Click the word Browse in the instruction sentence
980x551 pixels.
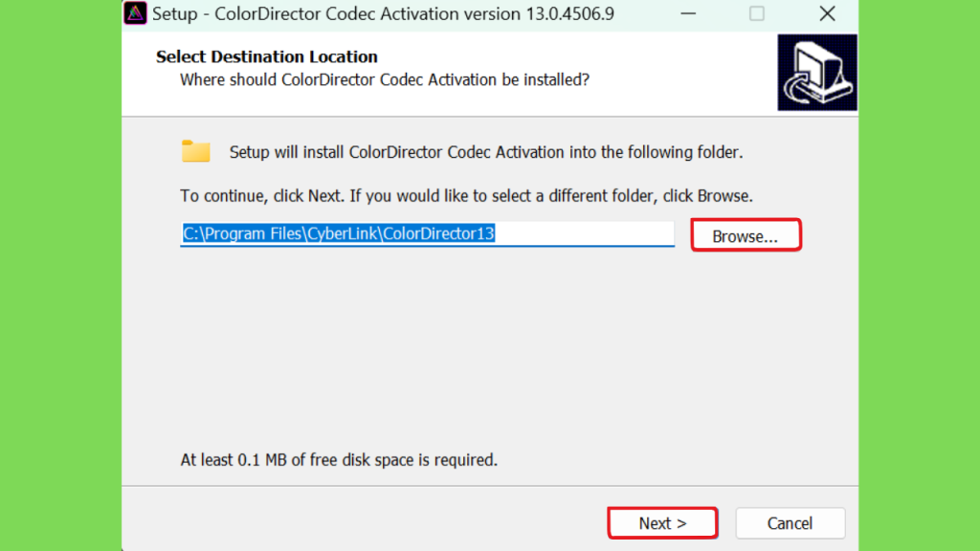tap(724, 196)
